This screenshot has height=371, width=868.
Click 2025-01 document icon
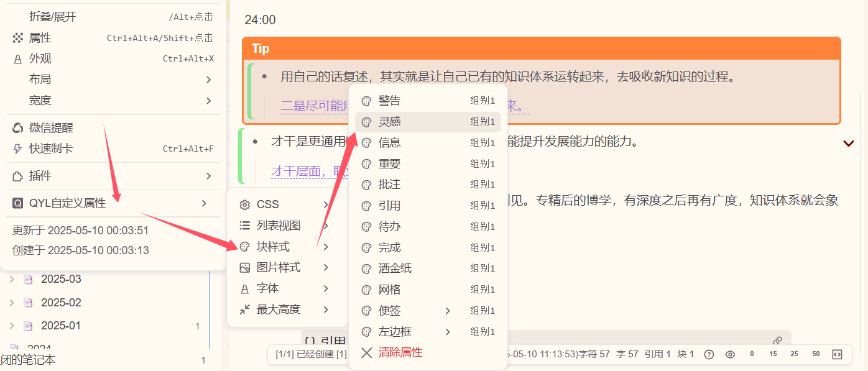27,326
